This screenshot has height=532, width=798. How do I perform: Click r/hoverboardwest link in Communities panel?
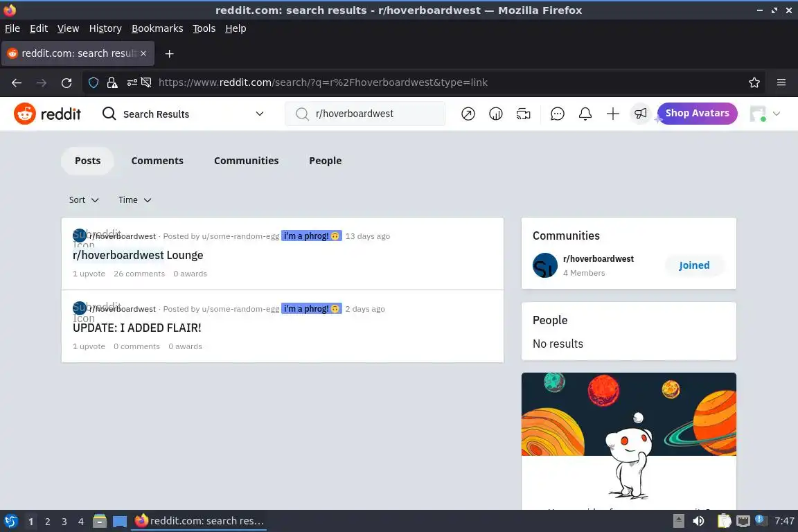(598, 258)
